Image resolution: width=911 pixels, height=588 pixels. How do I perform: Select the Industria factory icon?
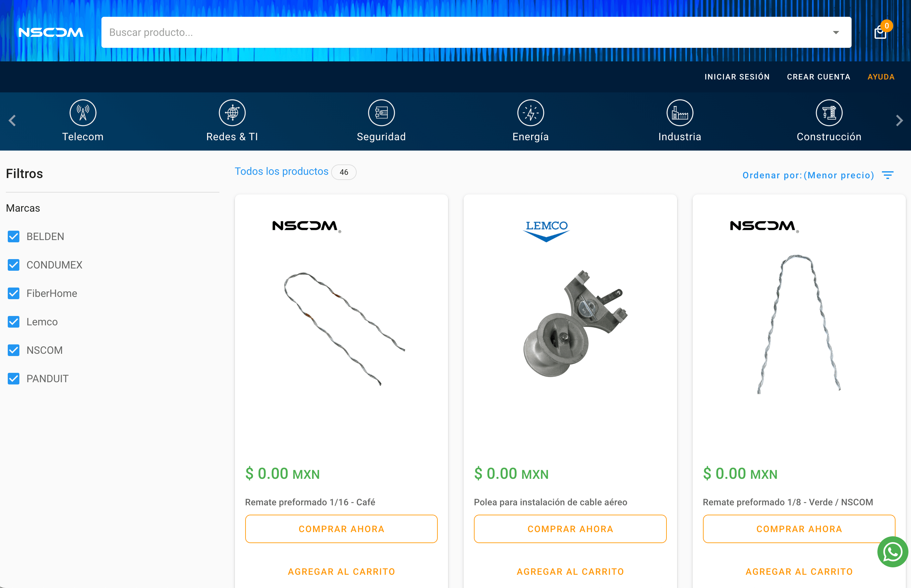click(x=680, y=113)
